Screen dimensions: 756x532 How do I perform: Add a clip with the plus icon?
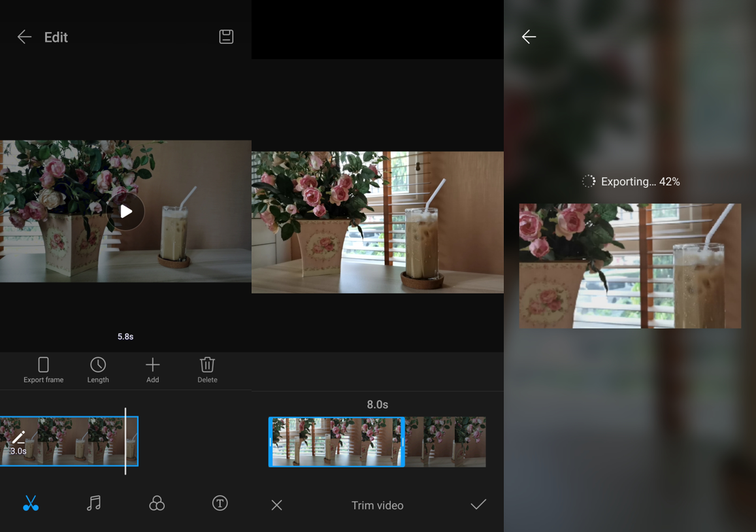pyautogui.click(x=152, y=370)
